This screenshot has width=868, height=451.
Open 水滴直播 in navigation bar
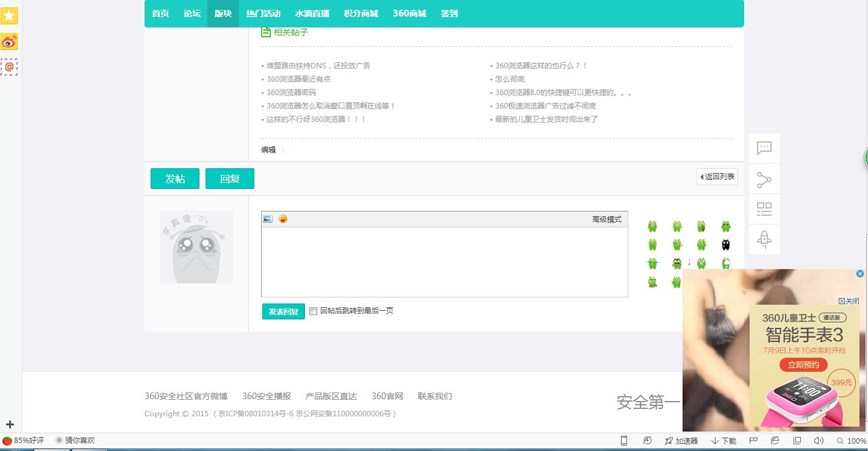(312, 13)
